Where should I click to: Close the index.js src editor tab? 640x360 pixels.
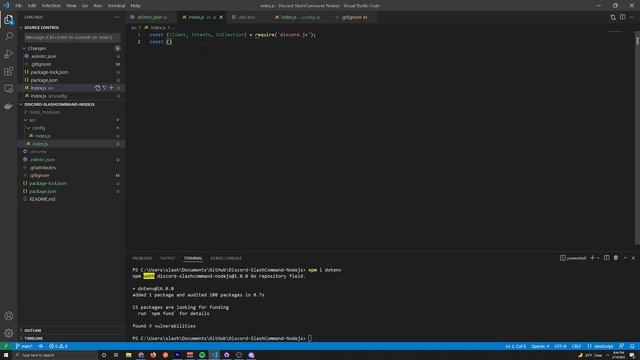click(221, 17)
